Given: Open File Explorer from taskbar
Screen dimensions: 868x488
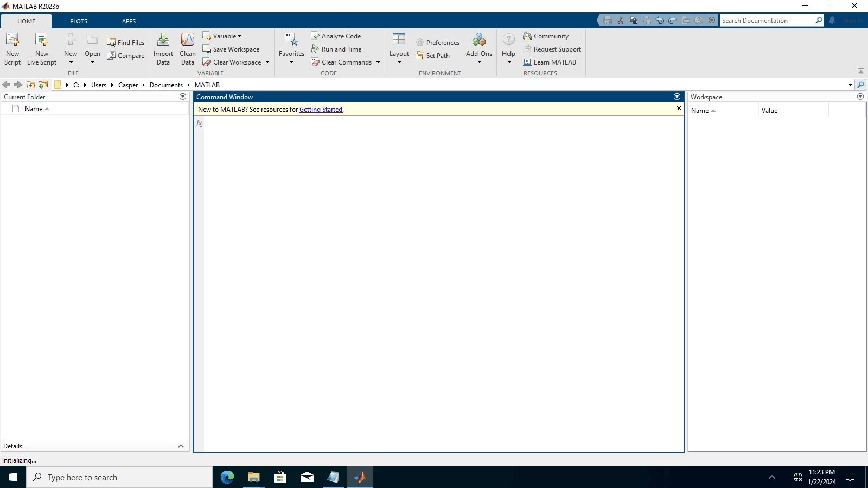Looking at the screenshot, I should [253, 477].
